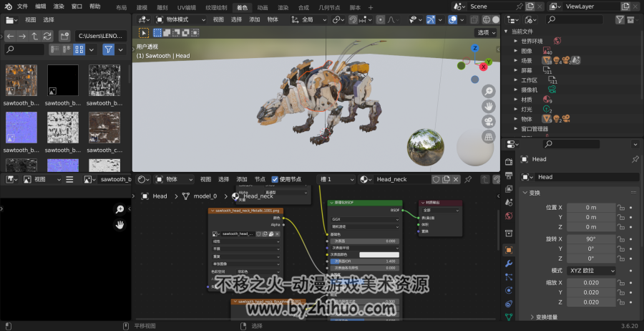Zoom the image editor with the magnifier
The width and height of the screenshot is (644, 331).
(x=119, y=210)
